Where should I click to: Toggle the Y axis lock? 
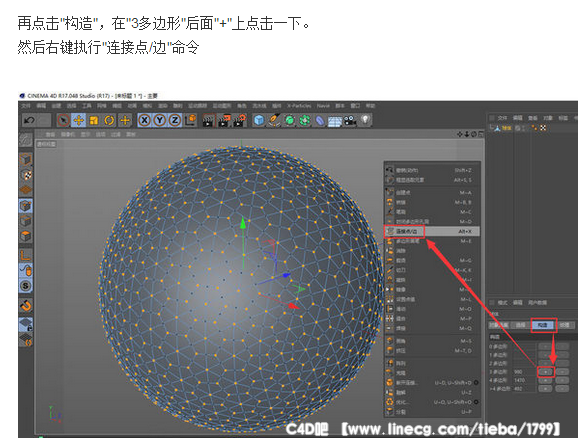(x=160, y=120)
